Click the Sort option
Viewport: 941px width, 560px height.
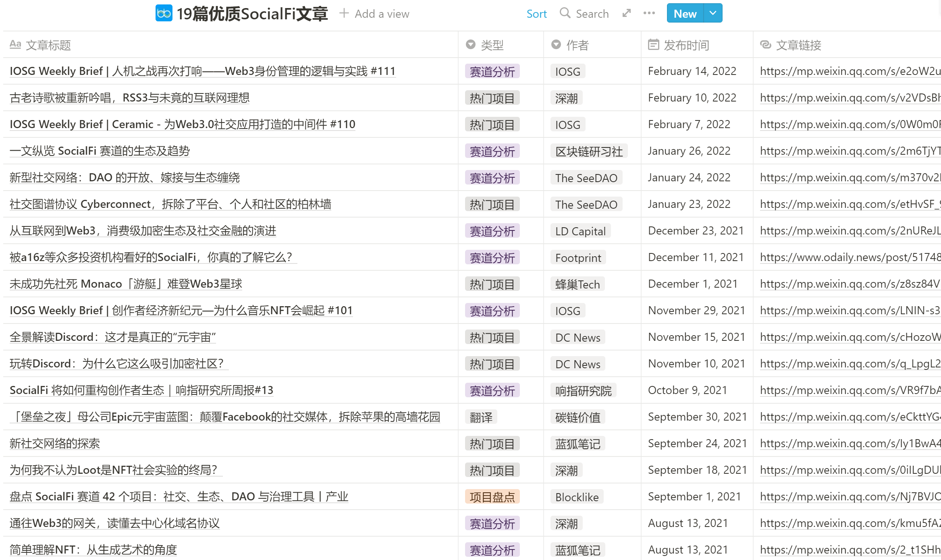(x=536, y=14)
